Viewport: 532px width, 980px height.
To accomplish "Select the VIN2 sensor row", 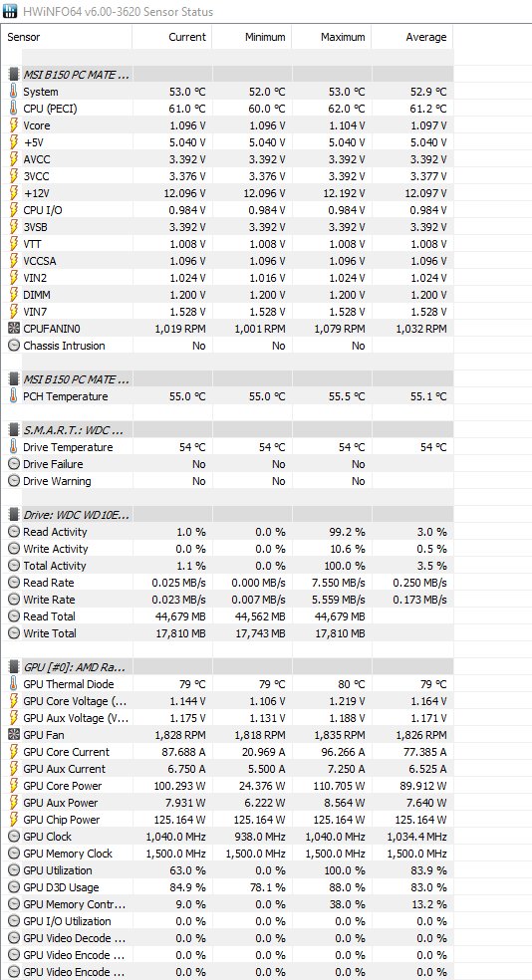I will click(227, 278).
